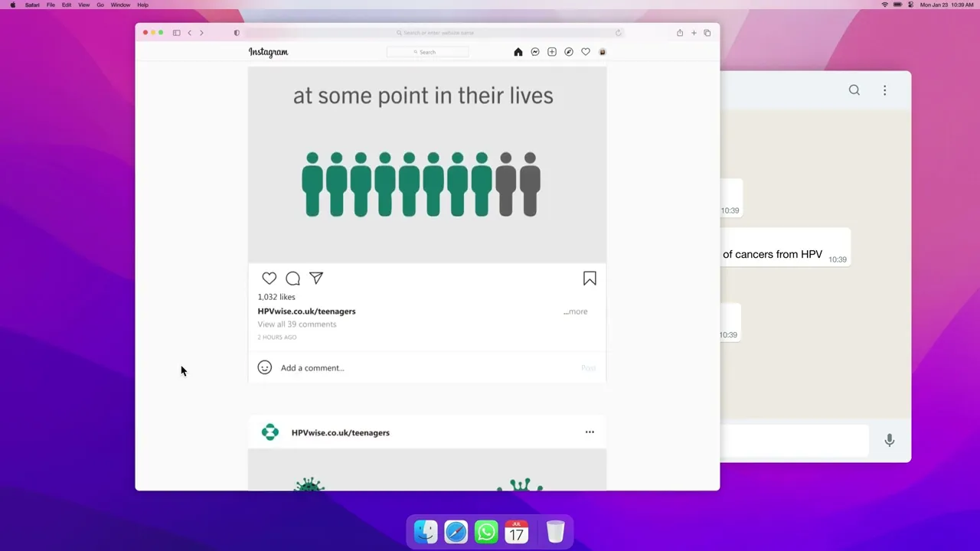
Task: Open HPVwise.co.uk/teenagers header of second post
Action: coord(341,432)
